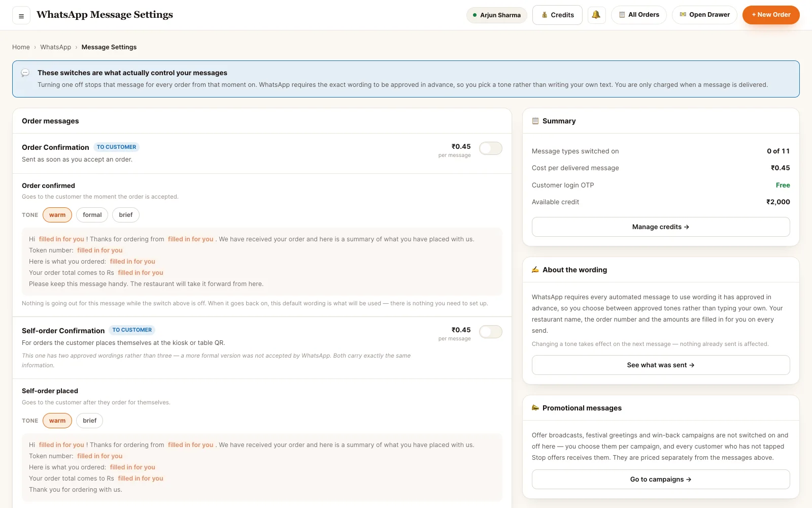Screen dimensions: 812x508
Task: Click the '₹2,000' available credit value
Action: (x=778, y=202)
